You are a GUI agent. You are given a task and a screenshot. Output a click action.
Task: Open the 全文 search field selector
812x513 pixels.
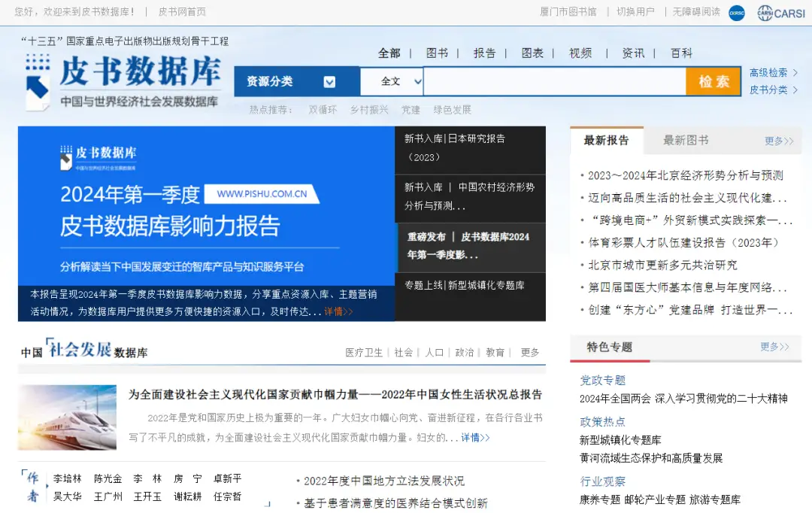[392, 81]
